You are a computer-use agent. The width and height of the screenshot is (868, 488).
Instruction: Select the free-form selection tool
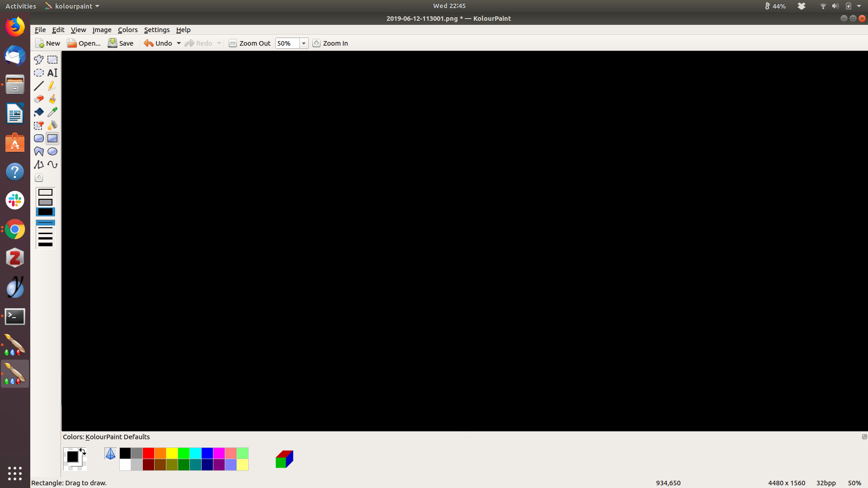39,60
